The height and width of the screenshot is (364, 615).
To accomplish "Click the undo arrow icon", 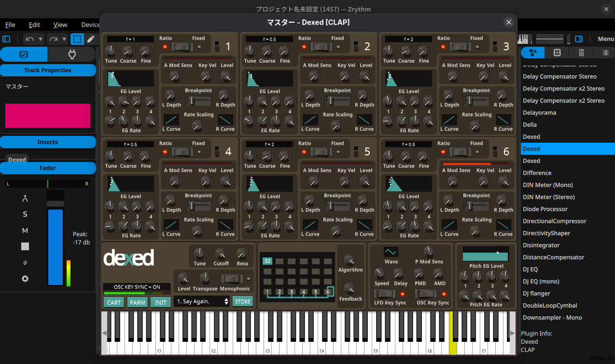I will coord(30,39).
